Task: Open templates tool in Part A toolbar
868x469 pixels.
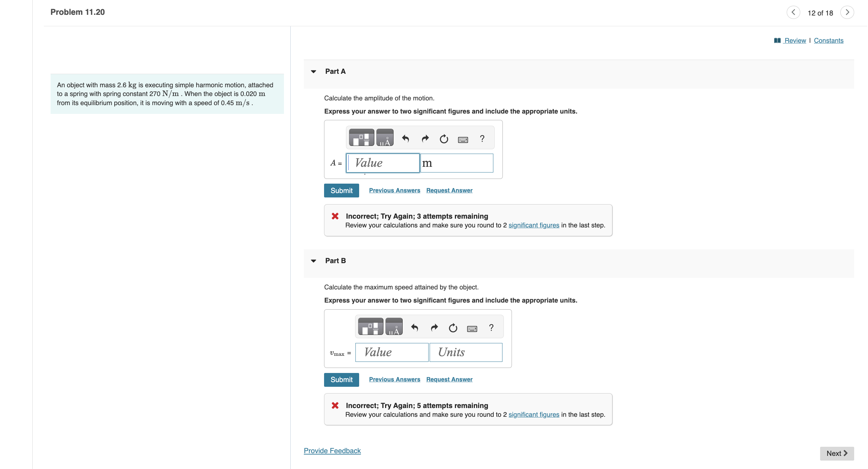Action: 361,138
